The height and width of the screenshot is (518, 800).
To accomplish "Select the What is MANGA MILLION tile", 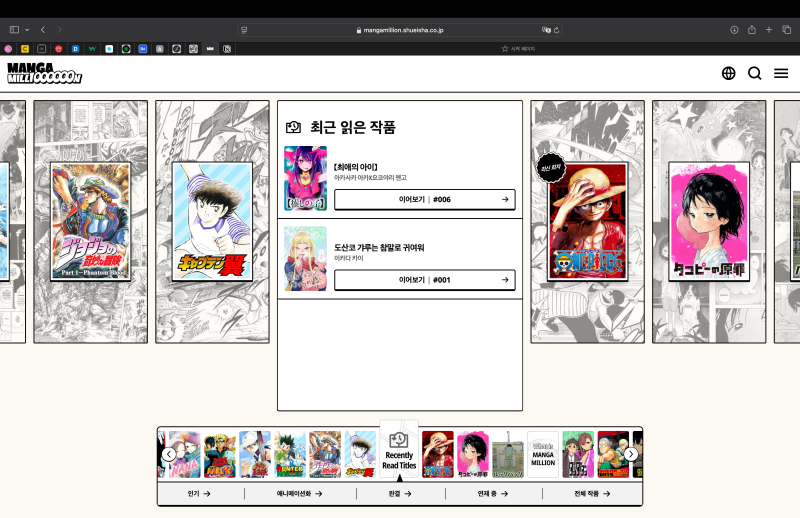I will click(x=543, y=454).
